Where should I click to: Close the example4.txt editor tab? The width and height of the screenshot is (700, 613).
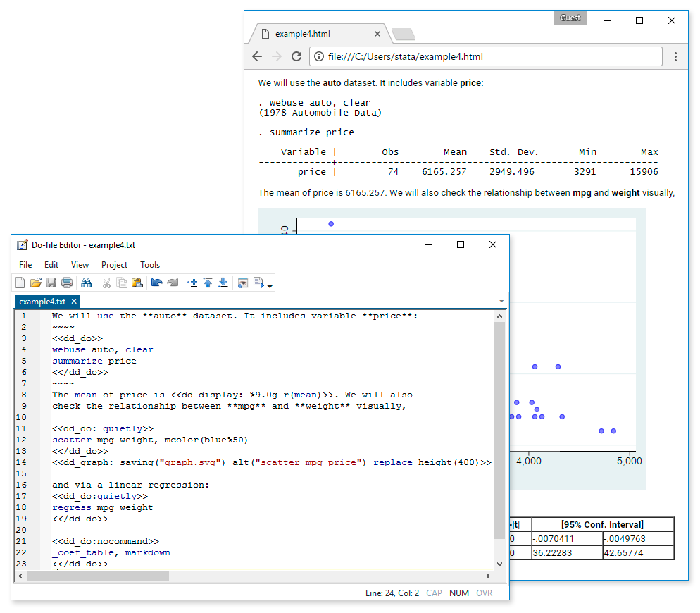click(x=74, y=301)
